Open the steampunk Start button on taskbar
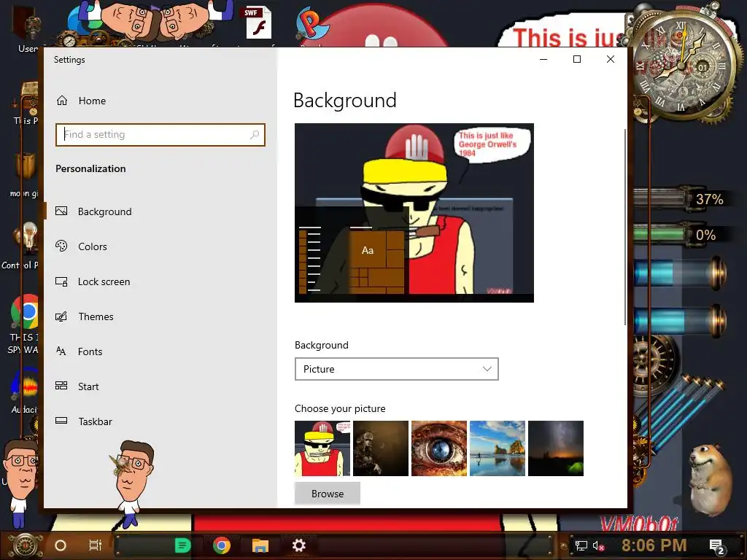747x560 pixels. (x=26, y=545)
